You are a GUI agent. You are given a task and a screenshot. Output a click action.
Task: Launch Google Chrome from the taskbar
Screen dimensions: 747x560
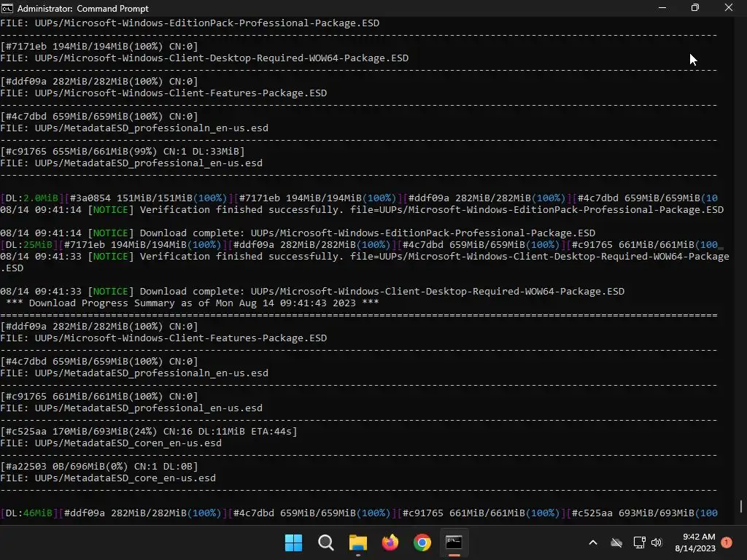pyautogui.click(x=422, y=542)
